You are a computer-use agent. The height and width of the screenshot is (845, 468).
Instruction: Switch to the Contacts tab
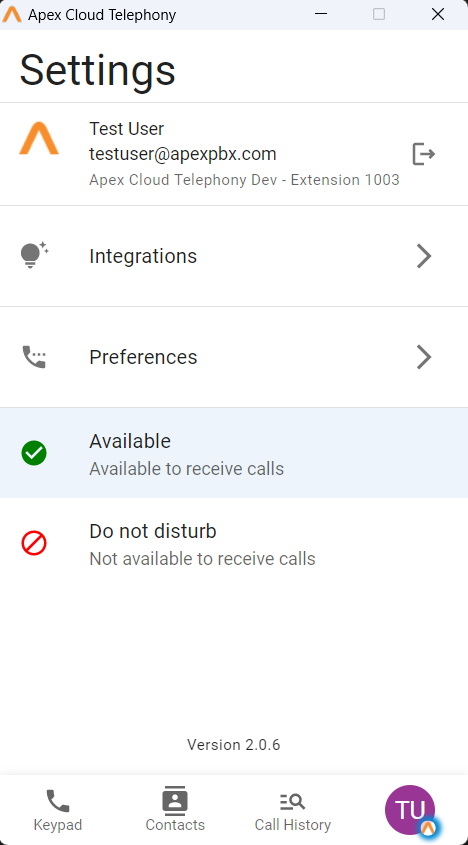(x=175, y=810)
